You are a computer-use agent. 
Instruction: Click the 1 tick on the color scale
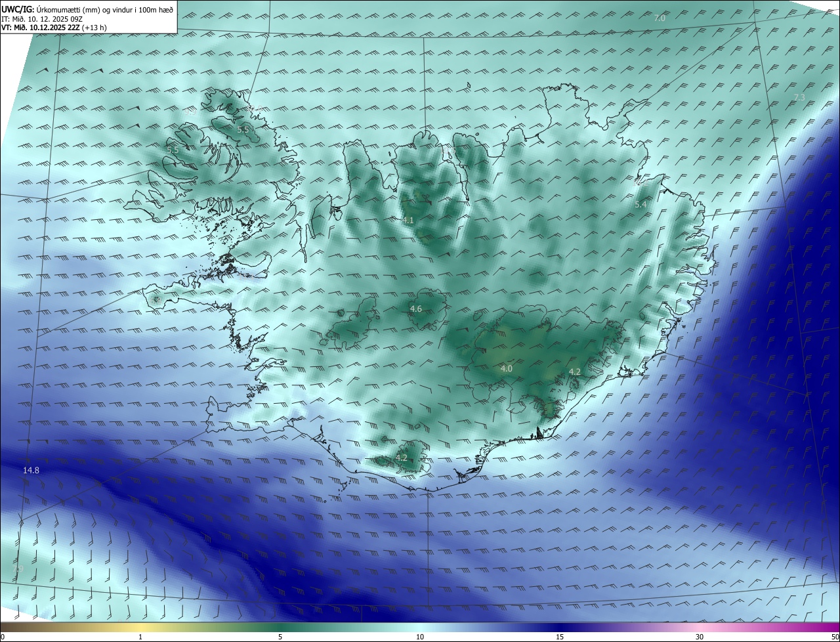click(141, 637)
